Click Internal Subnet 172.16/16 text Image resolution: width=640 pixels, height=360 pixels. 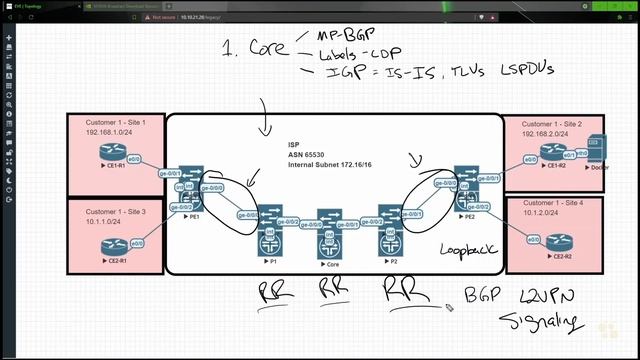[x=330, y=165]
